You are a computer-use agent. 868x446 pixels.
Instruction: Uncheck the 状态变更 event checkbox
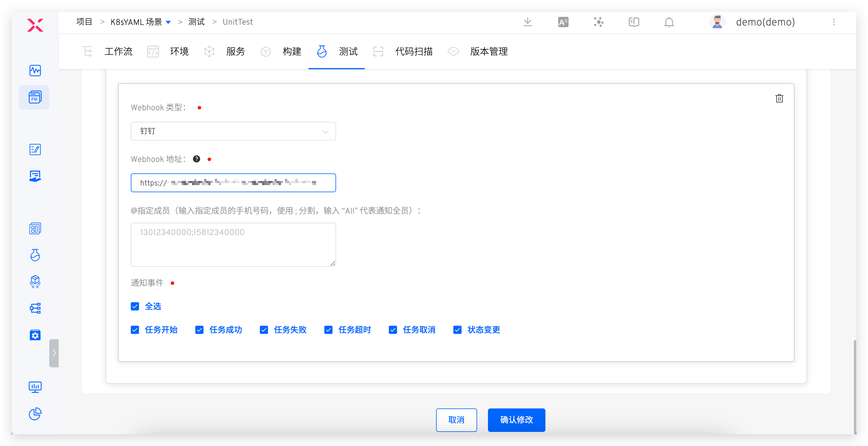click(x=457, y=330)
